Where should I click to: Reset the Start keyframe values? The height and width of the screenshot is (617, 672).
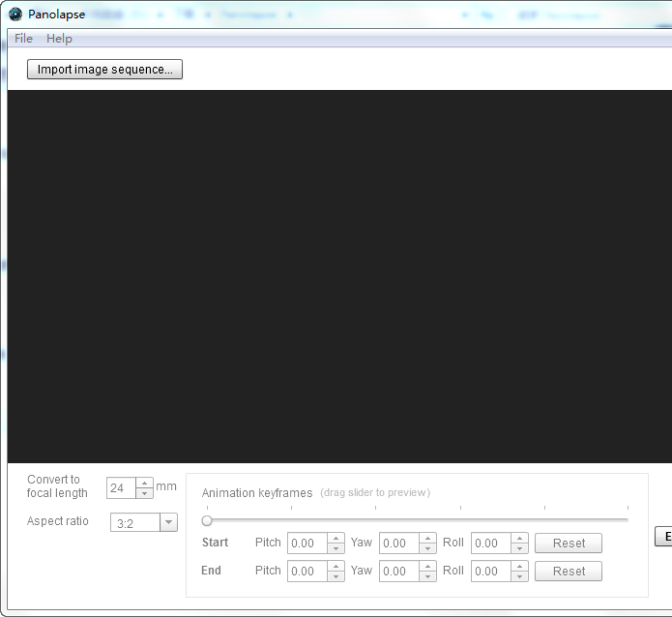[x=569, y=544]
